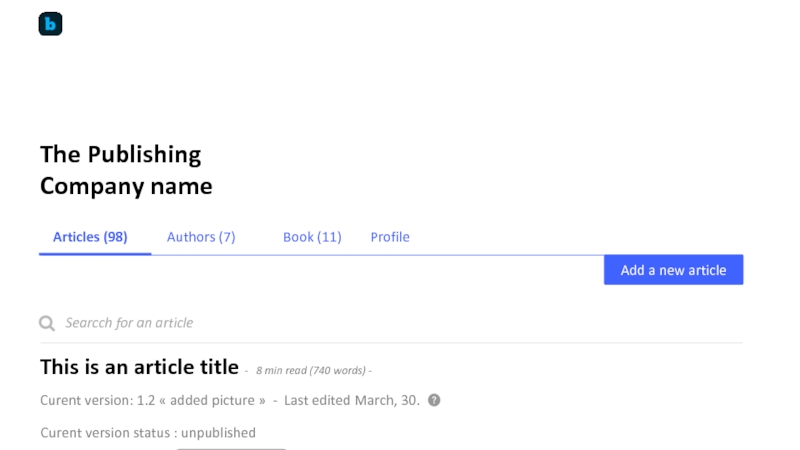
Task: Select the Profile tab
Action: point(390,237)
